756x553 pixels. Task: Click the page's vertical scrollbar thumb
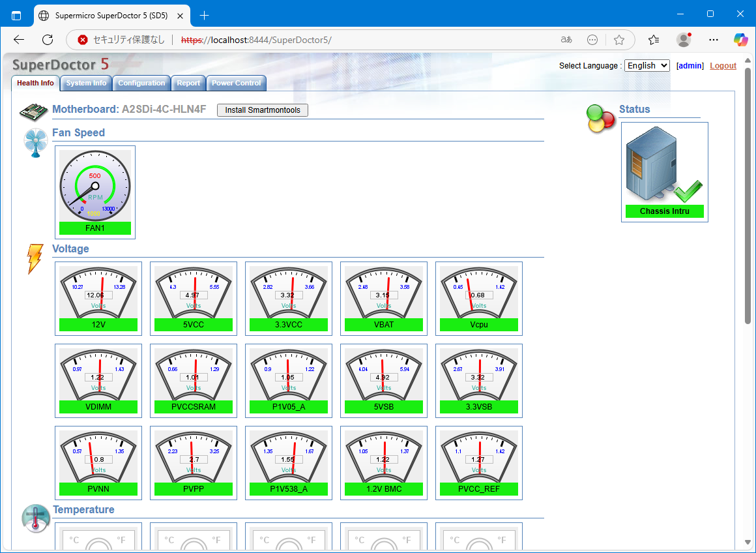click(748, 196)
